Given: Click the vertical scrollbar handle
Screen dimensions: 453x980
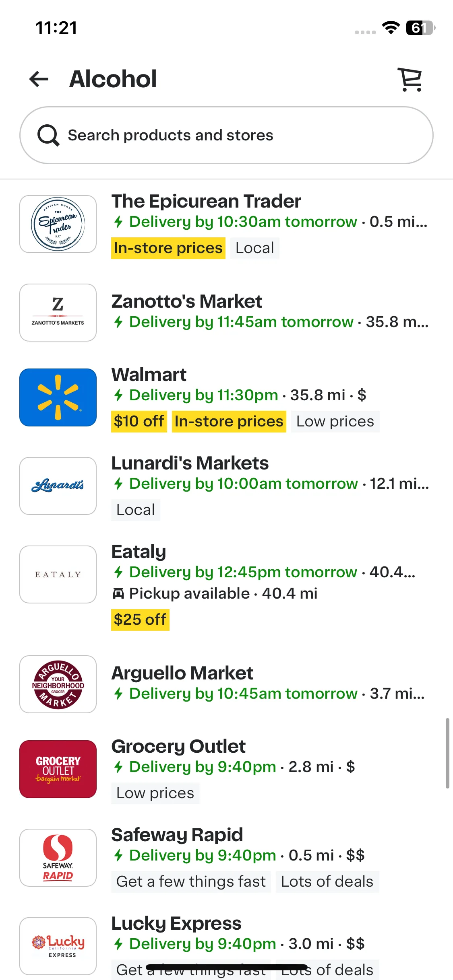Looking at the screenshot, I should pyautogui.click(x=447, y=753).
